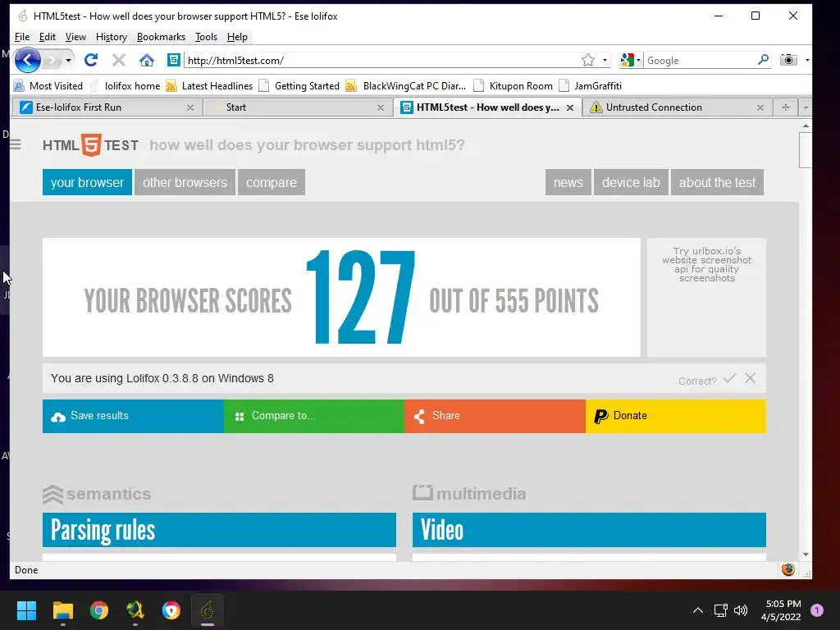
Task: Go to the home page icon
Action: 146,60
